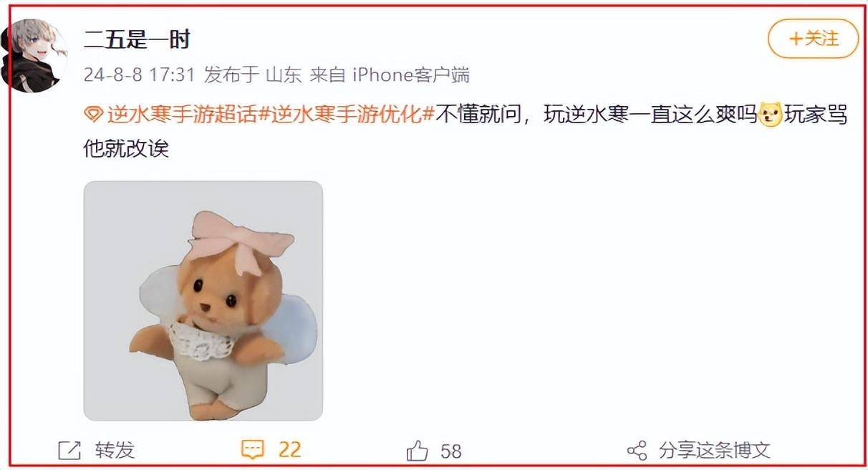This screenshot has width=868, height=470.
Task: Enlarge the teddy bear plush image
Action: [x=203, y=301]
